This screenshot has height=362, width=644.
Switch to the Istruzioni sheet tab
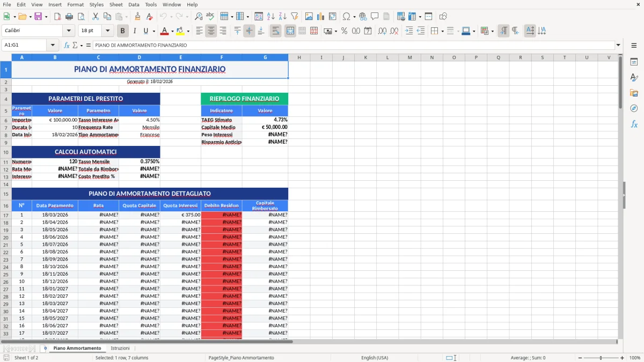click(120, 348)
